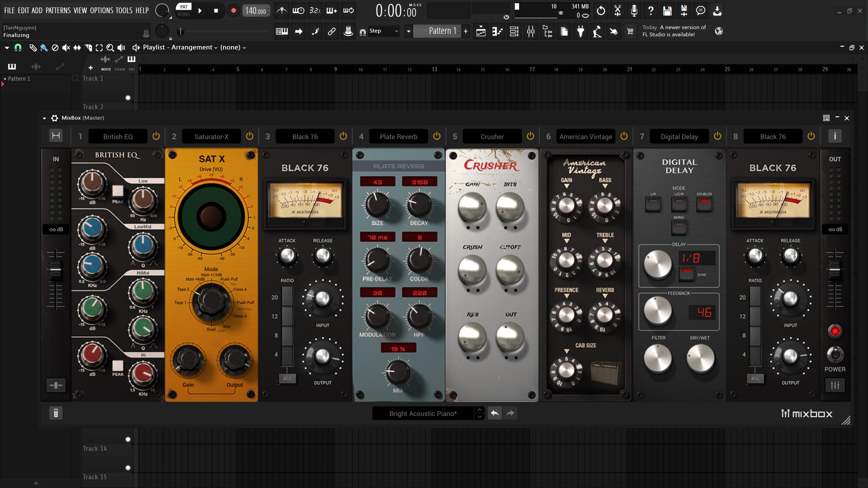Open the TOOLS menu
868x488 pixels.
pos(124,11)
